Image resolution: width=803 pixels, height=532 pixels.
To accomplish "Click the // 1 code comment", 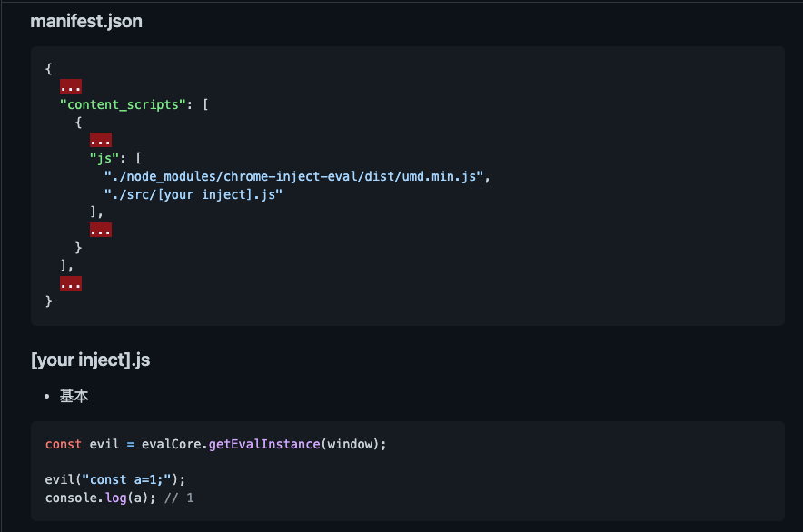I will (x=179, y=498).
